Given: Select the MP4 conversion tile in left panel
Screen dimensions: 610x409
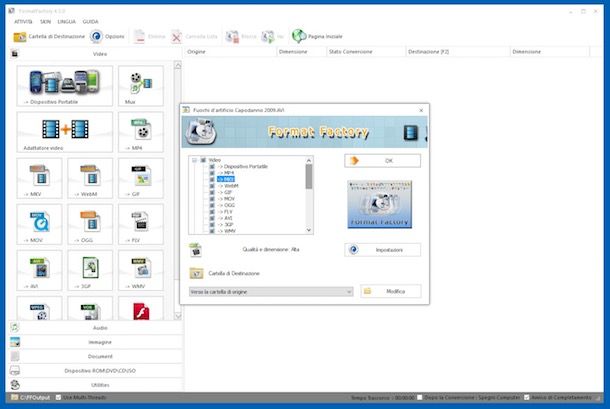Looking at the screenshot, I should 141,132.
